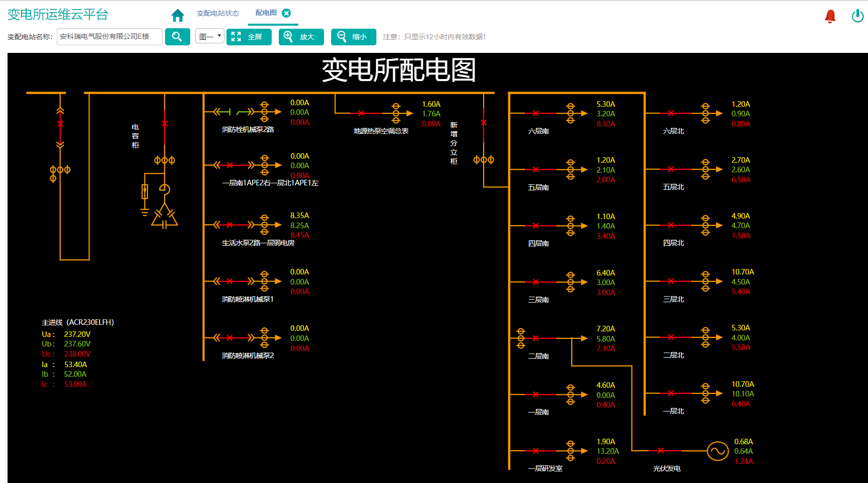Click the Uc 238.00V reading
This screenshot has width=868, height=483.
66,354
